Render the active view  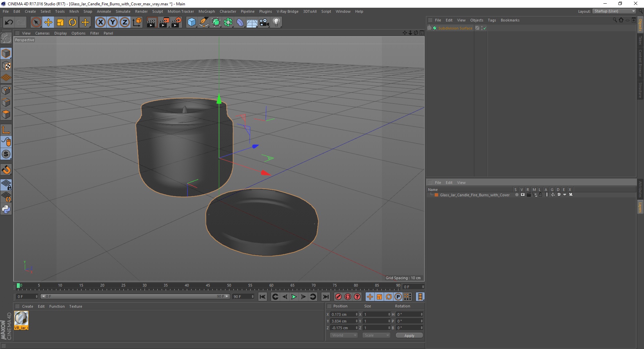point(152,22)
